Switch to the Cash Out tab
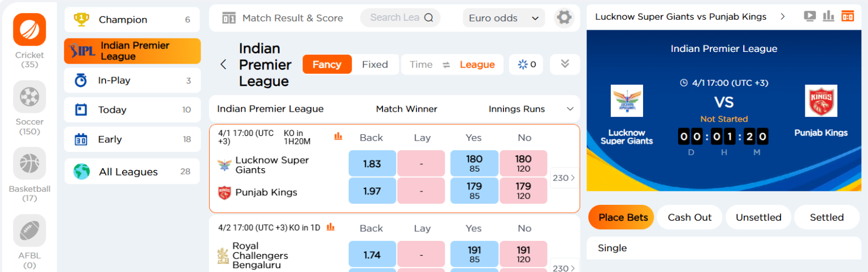The width and height of the screenshot is (868, 272). point(689,217)
